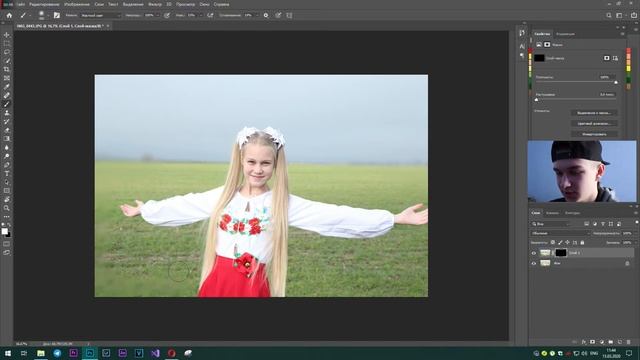Viewport: 640px width, 360px height.
Task: Toggle lock position icon
Action: coord(567,242)
